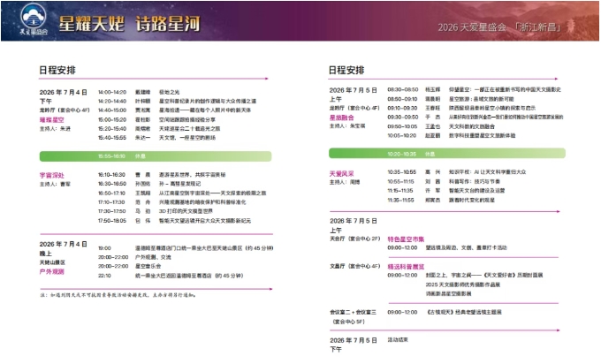
Task: Click the 17:30-17:50 3D打印 talk row
Action: click(156, 211)
